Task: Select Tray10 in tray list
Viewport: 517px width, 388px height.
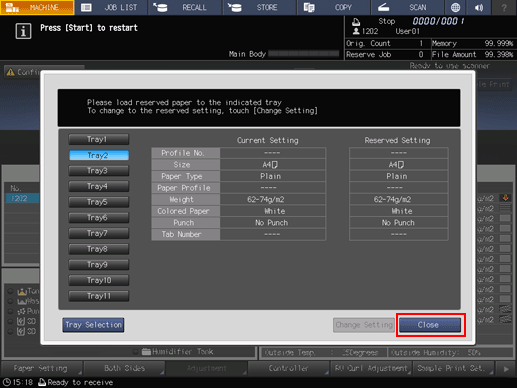Action: pyautogui.click(x=99, y=280)
